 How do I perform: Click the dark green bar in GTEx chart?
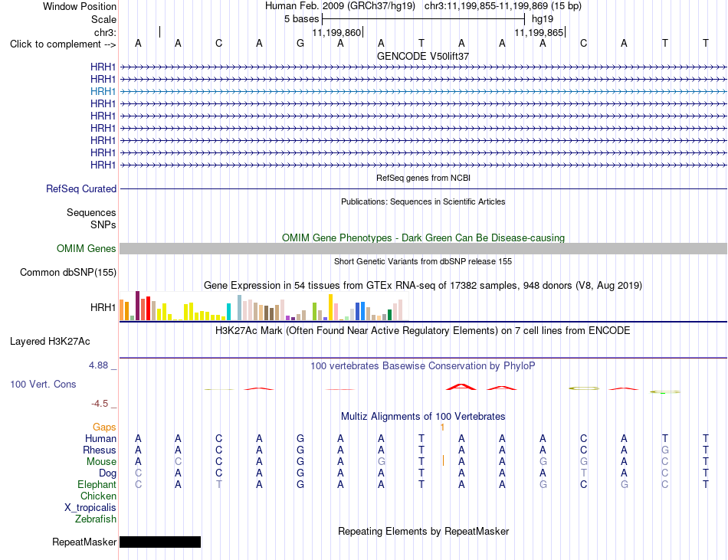pos(389,315)
